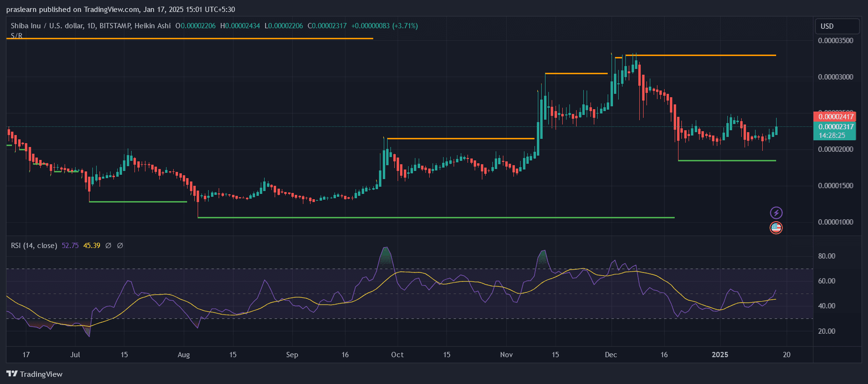
Task: Click the purple lightning bolt icon
Action: pos(776,213)
